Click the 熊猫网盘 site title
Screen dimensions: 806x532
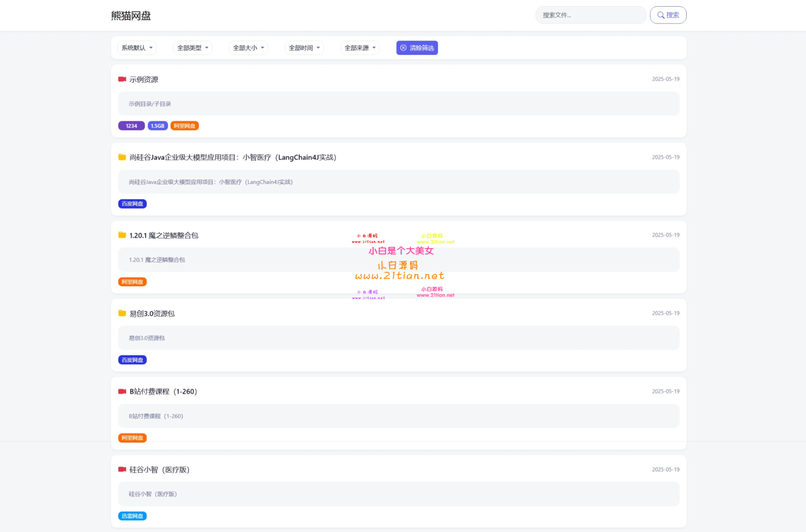coord(131,15)
